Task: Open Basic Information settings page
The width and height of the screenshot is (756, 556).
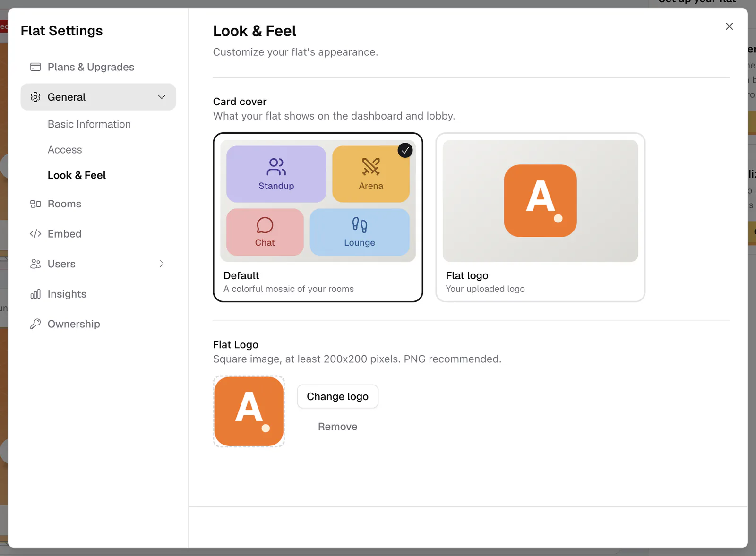Action: [x=89, y=124]
